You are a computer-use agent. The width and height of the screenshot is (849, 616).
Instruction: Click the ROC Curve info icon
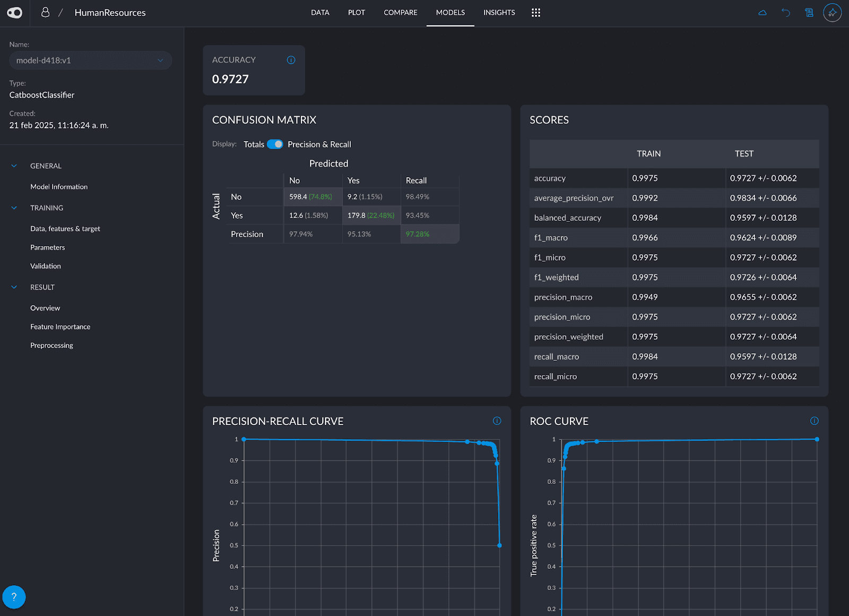pyautogui.click(x=815, y=421)
